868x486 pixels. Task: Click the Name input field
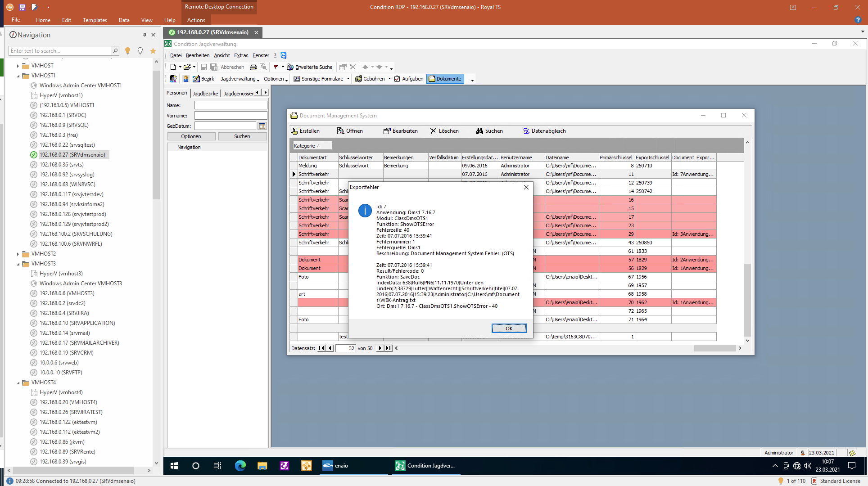[231, 105]
